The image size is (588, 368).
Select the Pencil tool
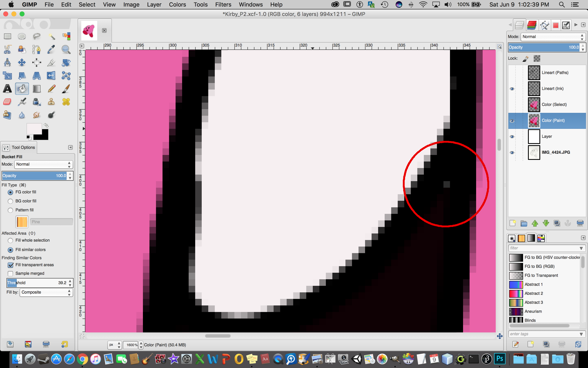[x=51, y=89]
